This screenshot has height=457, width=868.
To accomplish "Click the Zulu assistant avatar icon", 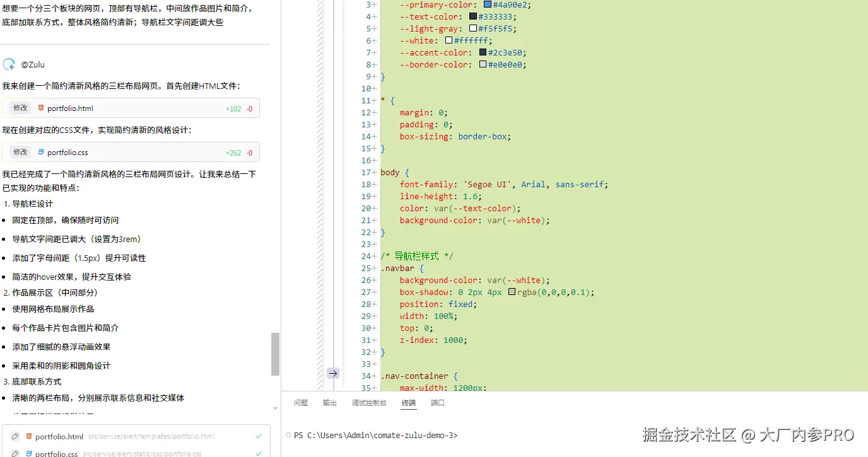I will [x=9, y=64].
